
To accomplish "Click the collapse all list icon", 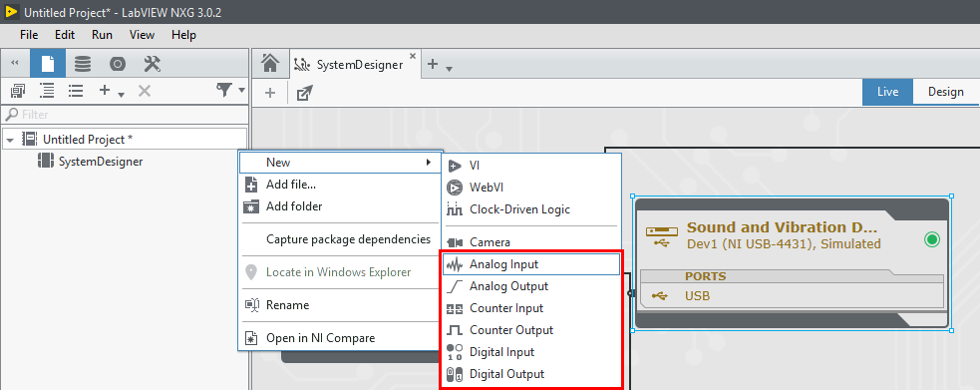I will [76, 91].
